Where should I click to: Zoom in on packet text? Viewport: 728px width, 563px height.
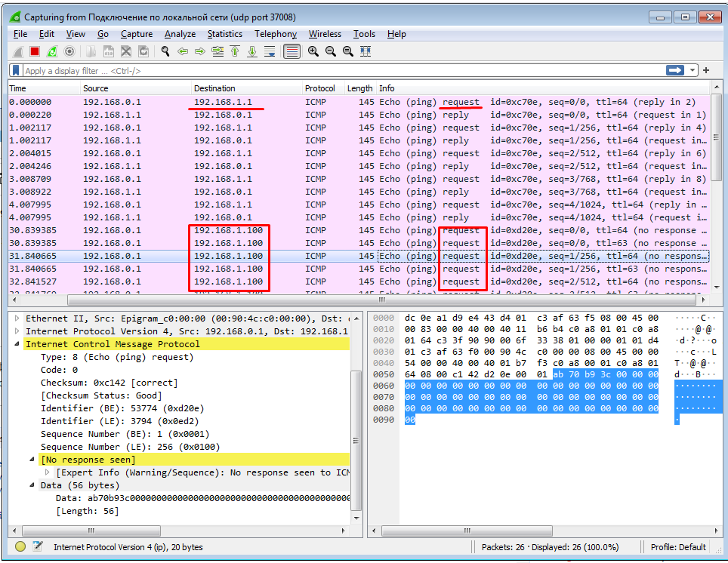click(x=313, y=51)
